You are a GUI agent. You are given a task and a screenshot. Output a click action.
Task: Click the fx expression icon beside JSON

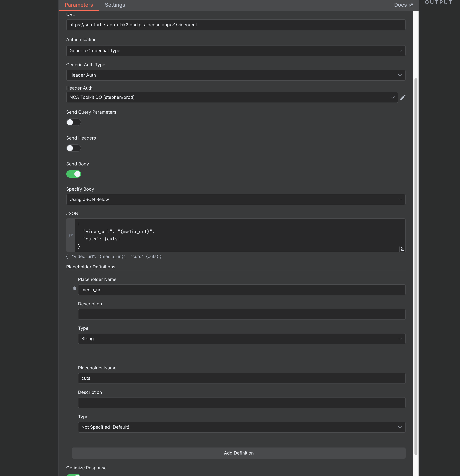[71, 235]
